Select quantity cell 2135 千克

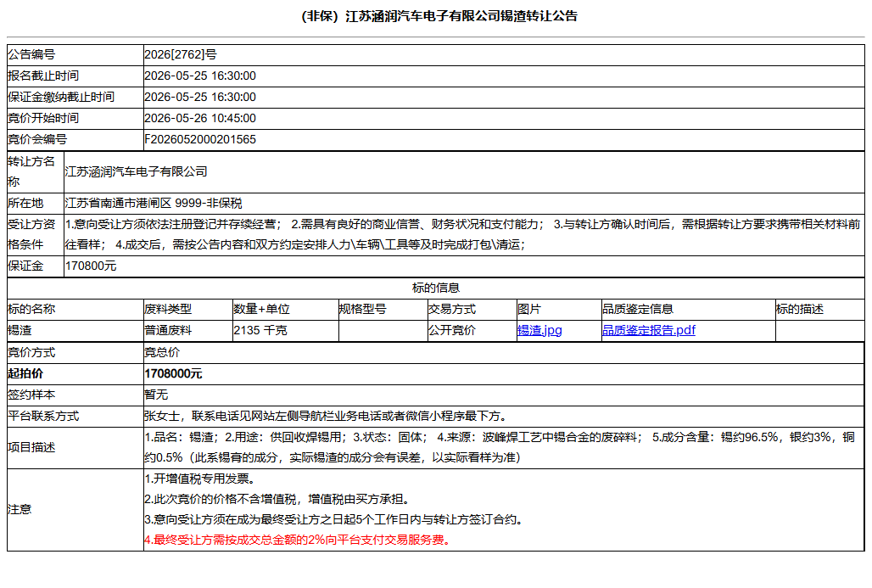pyautogui.click(x=285, y=330)
